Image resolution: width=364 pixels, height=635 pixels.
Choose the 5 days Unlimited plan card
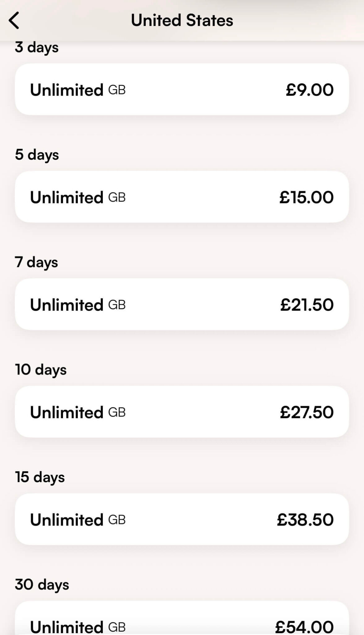tap(182, 197)
